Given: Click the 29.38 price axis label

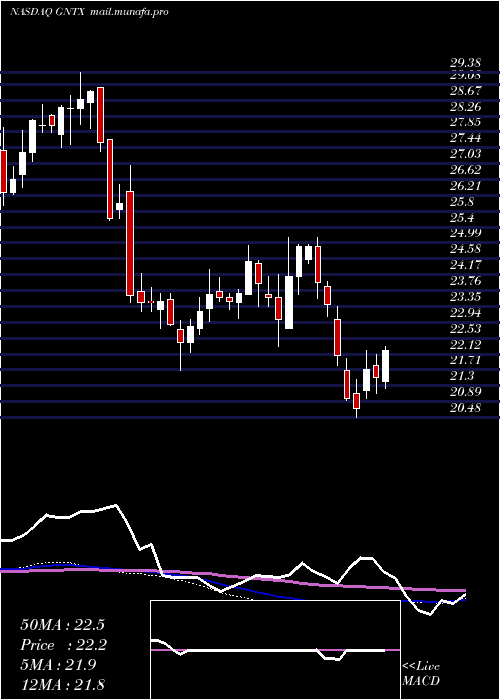Looking at the screenshot, I should 467,64.
